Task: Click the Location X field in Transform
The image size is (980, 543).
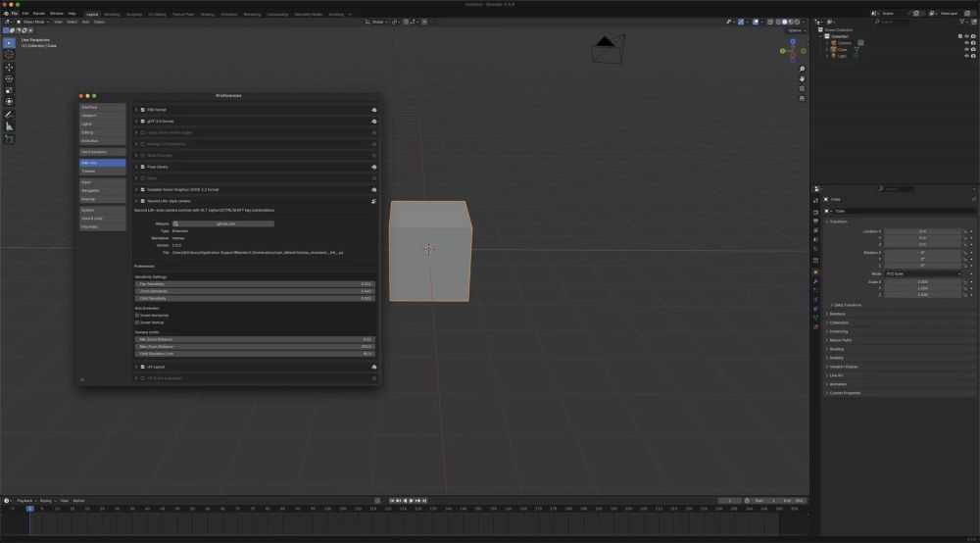Action: point(922,232)
